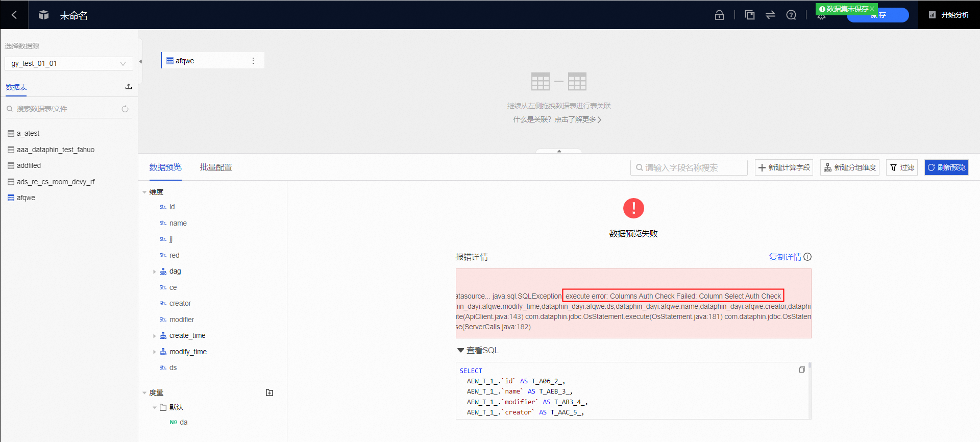Copy the SQL with the copy icon
This screenshot has width=980, height=442.
[802, 370]
